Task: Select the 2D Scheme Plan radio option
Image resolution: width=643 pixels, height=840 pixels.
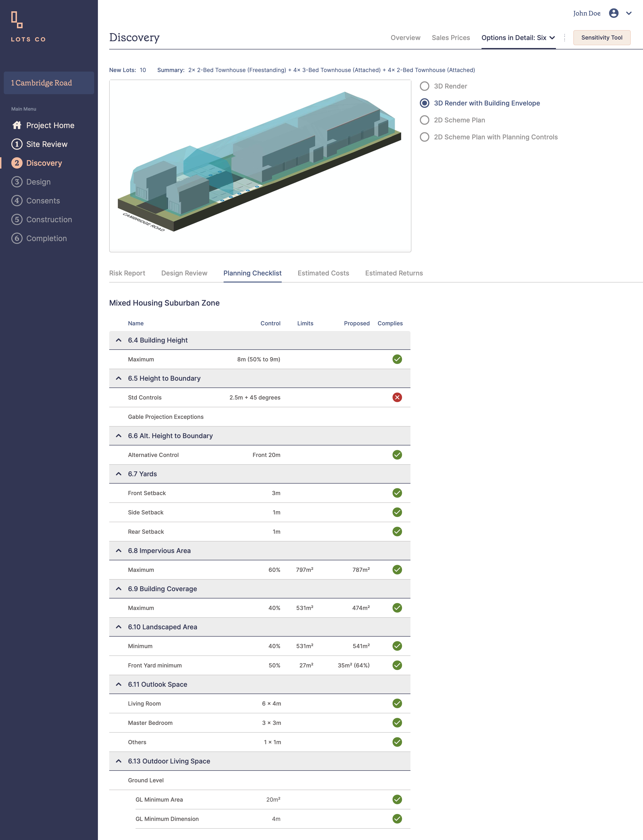Action: click(x=424, y=120)
